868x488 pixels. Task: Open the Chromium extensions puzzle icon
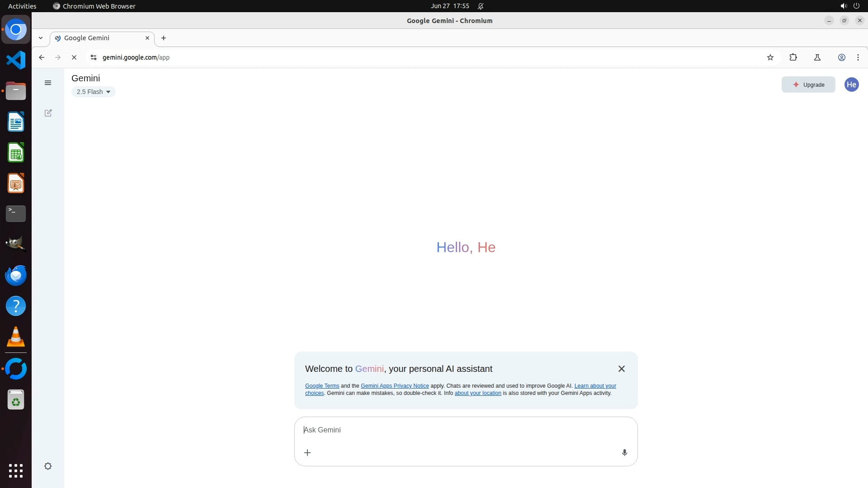tap(793, 57)
